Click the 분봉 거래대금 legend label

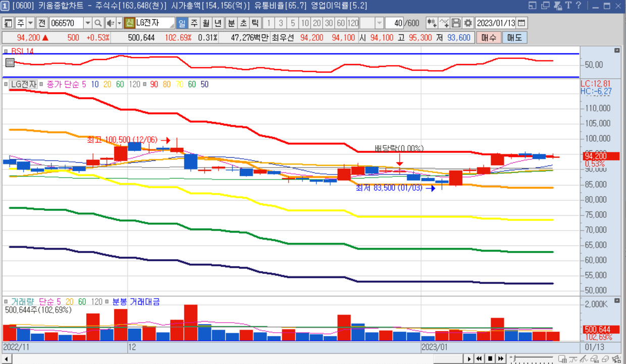(136, 301)
